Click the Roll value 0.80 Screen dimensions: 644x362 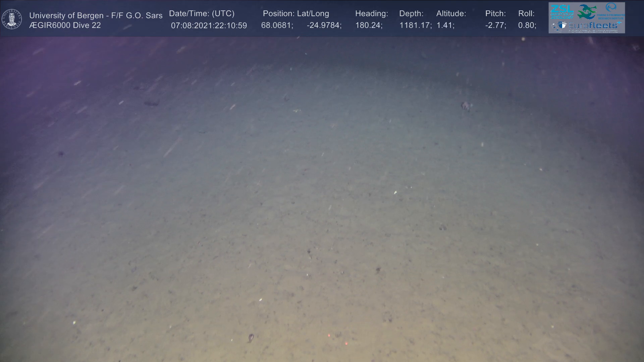click(x=527, y=25)
